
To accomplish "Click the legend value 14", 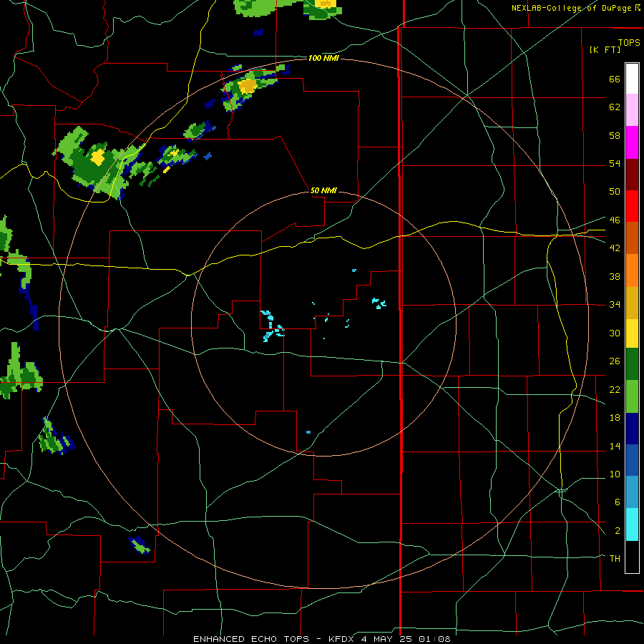I will tap(615, 446).
